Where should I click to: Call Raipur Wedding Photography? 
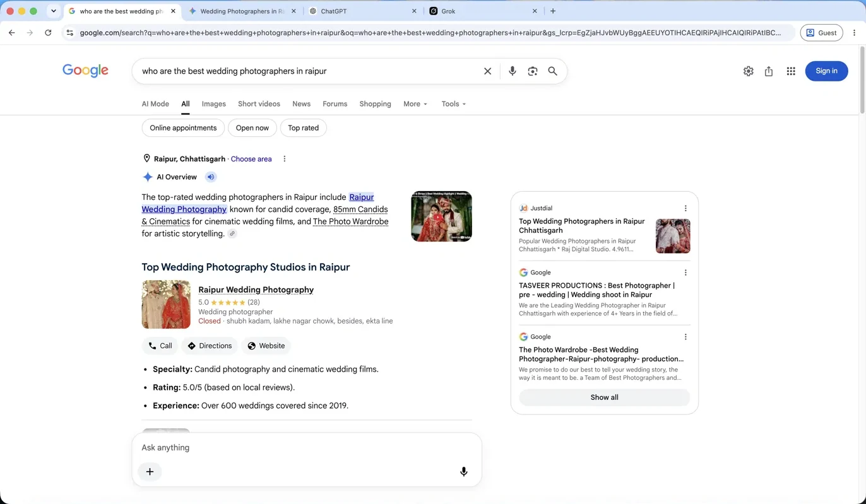(x=160, y=346)
